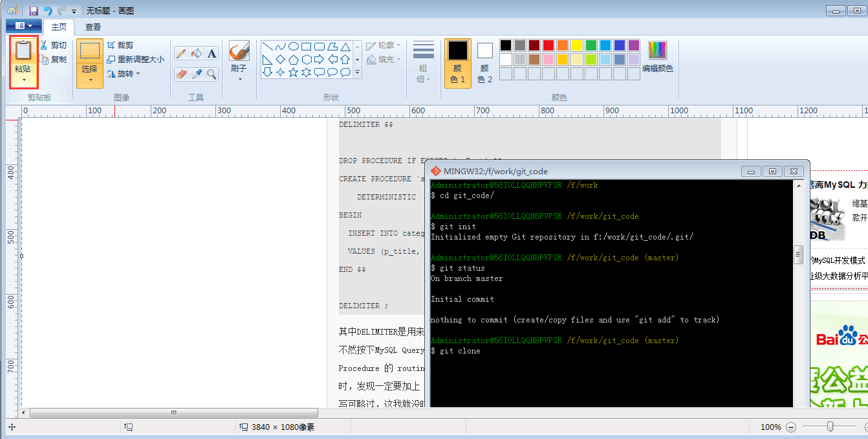Open 编辑颜色 (Edit colors) dialog
The height and width of the screenshot is (439, 868).
658,57
